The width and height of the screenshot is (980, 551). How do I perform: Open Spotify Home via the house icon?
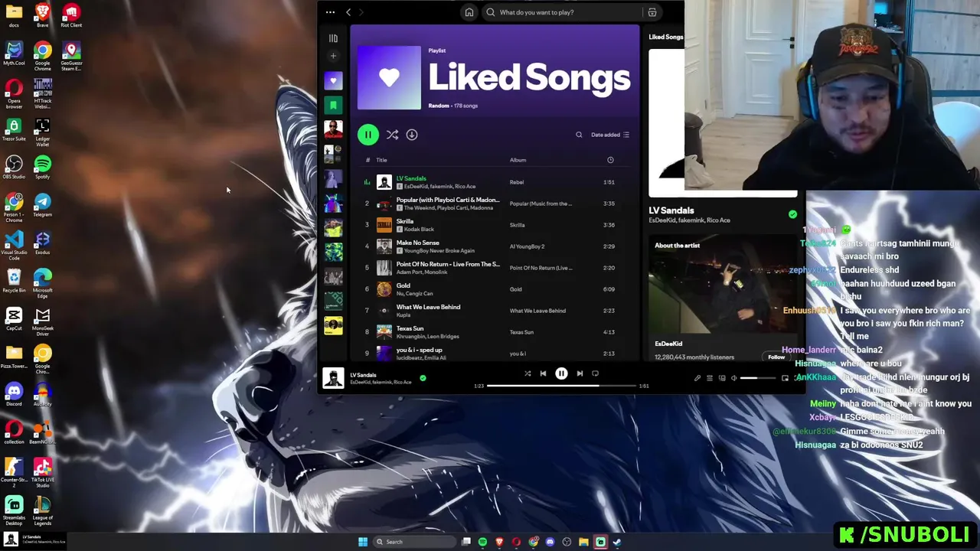(x=469, y=12)
